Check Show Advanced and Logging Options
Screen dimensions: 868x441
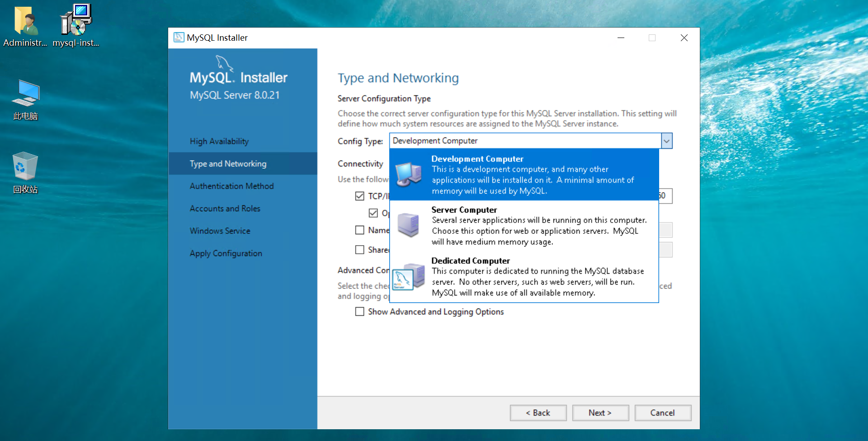click(x=360, y=312)
